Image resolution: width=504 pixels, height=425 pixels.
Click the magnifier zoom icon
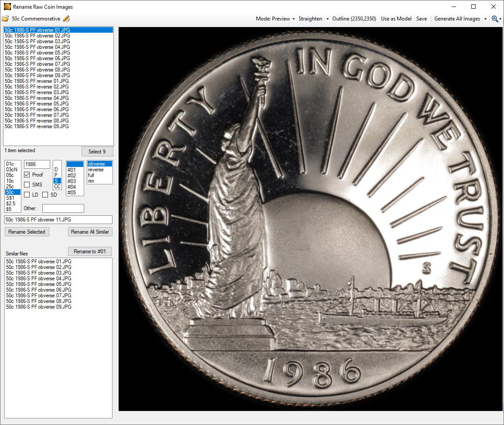494,19
